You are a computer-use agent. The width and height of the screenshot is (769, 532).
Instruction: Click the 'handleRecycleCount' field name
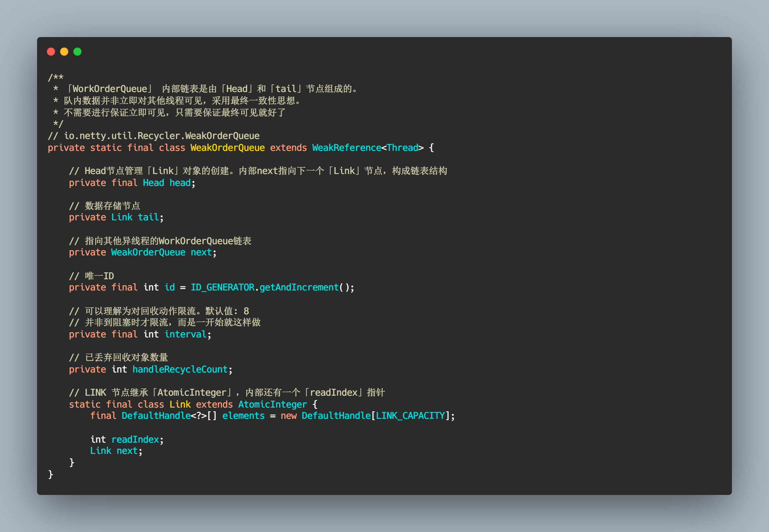tap(180, 369)
